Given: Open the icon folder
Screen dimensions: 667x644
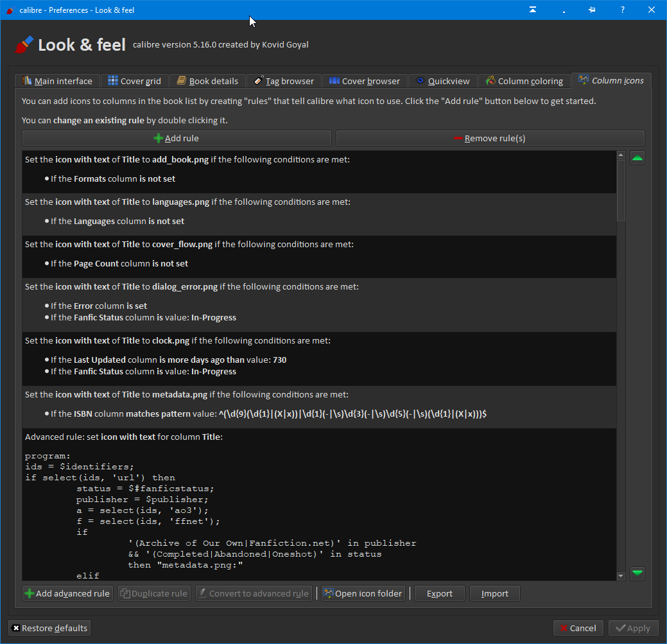Looking at the screenshot, I should click(363, 593).
